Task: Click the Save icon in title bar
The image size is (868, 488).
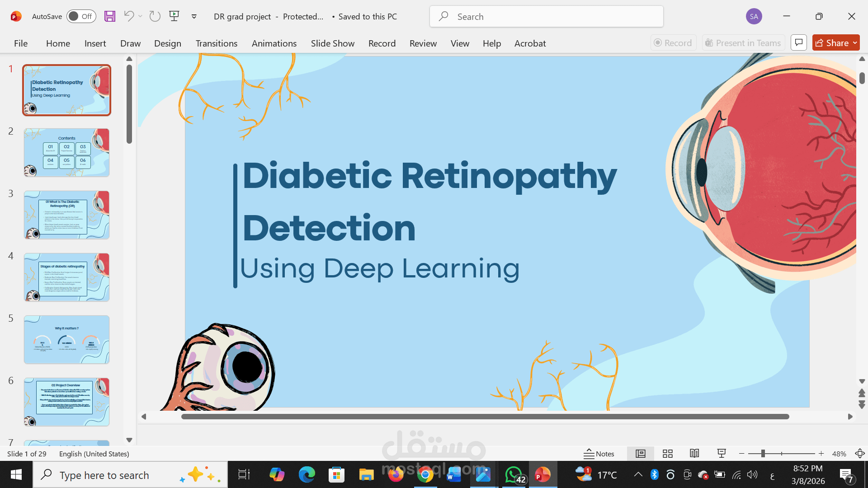Action: pyautogui.click(x=109, y=16)
